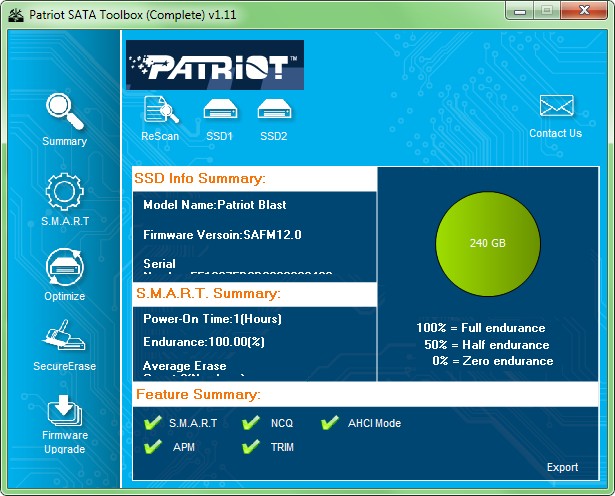Viewport: 615px width, 496px height.
Task: Click the S.M.A.R.T label in sidebar
Action: (x=65, y=221)
